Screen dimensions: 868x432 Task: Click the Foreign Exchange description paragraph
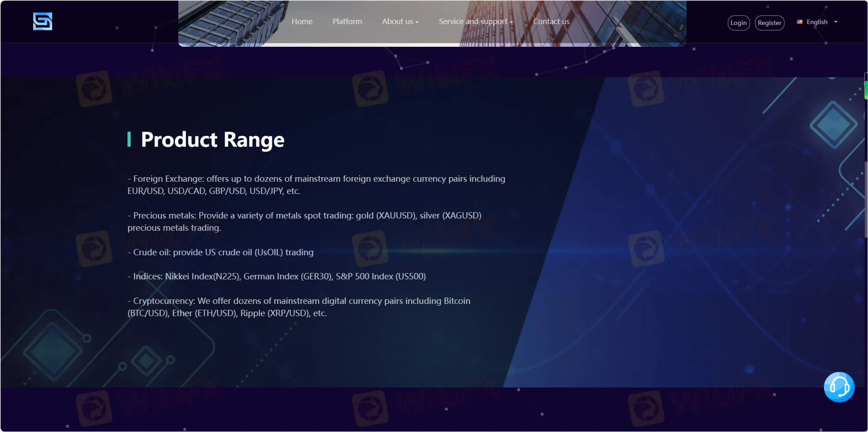click(316, 185)
